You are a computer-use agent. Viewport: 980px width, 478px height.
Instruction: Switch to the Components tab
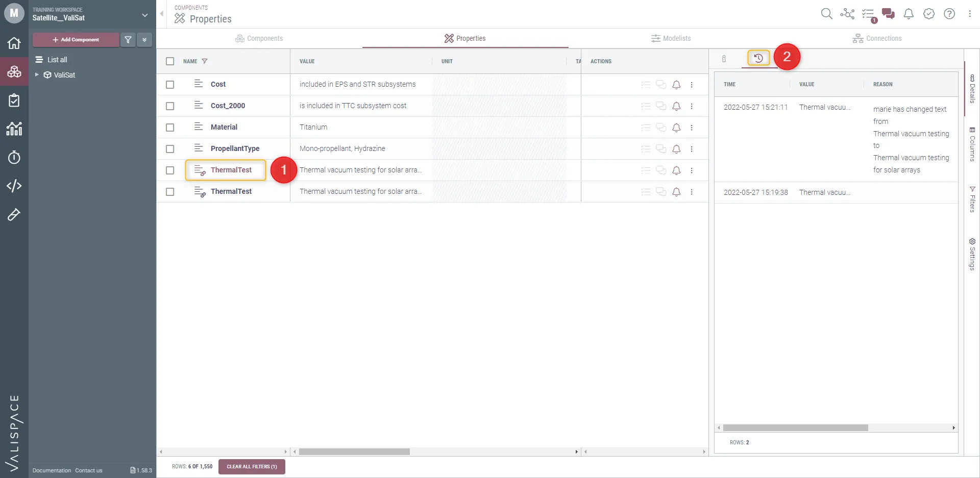click(x=259, y=38)
